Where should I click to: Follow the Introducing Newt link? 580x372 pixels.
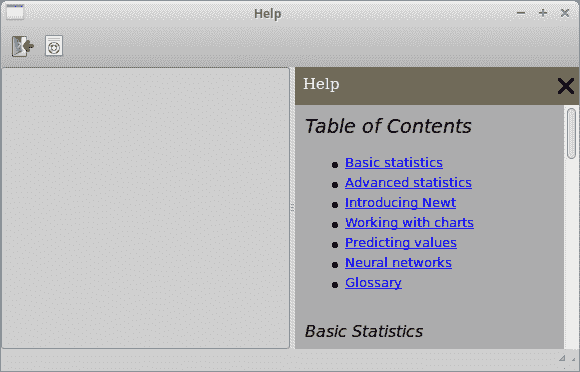[400, 203]
